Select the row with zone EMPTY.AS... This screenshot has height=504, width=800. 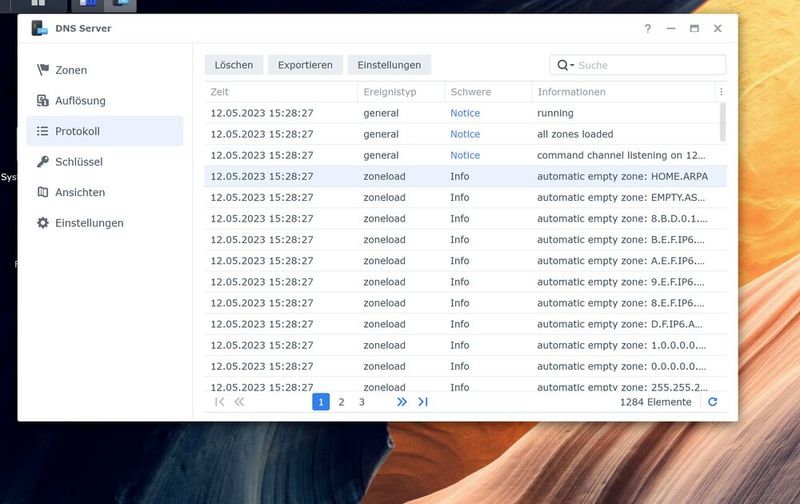click(465, 197)
